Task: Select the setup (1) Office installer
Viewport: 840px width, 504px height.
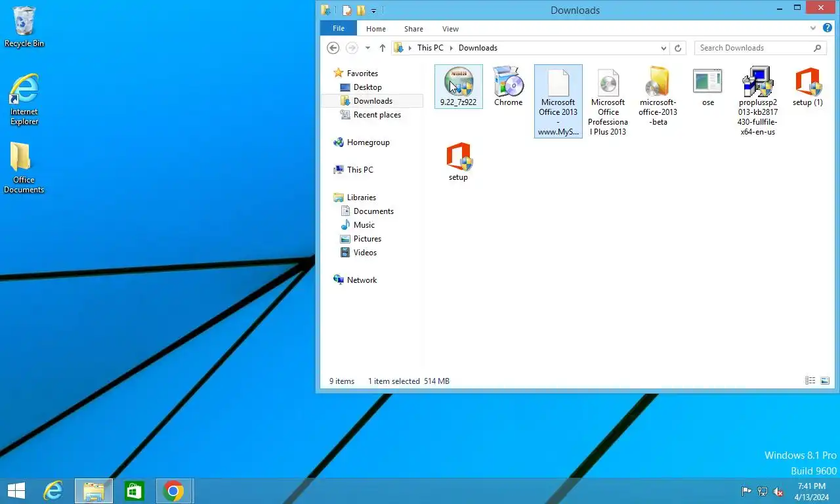Action: [x=807, y=87]
